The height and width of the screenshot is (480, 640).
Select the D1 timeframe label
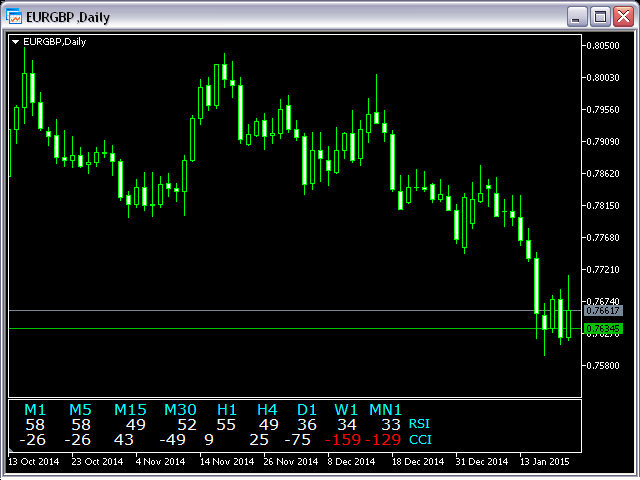307,409
